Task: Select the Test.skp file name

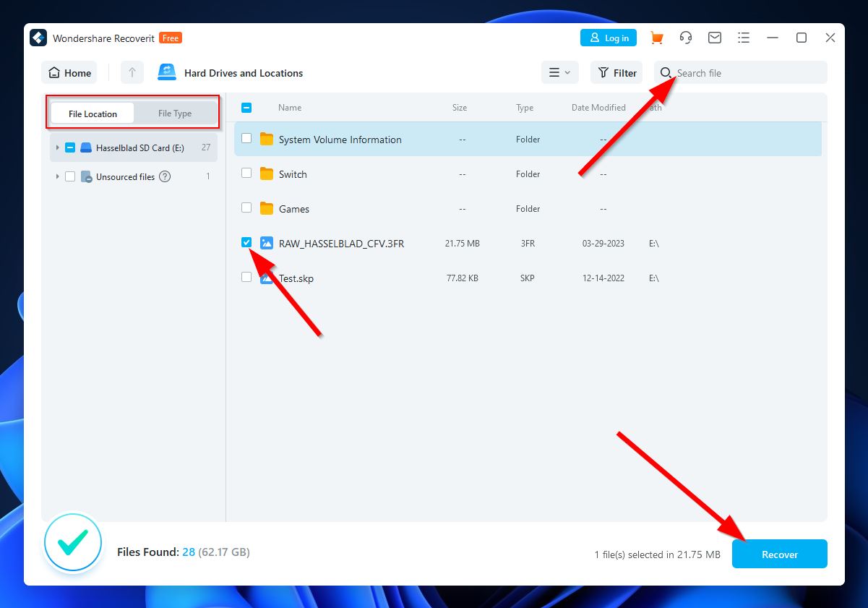Action: pos(296,278)
